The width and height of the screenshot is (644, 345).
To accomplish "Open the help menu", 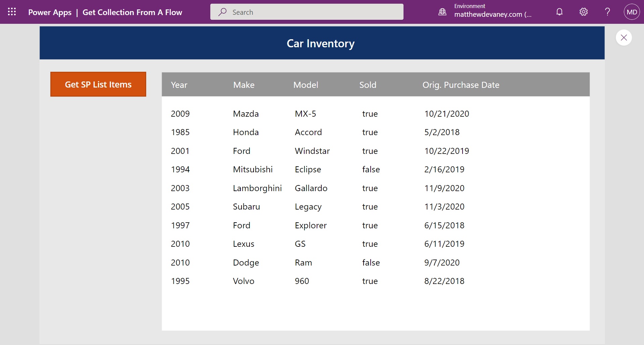I will 607,12.
